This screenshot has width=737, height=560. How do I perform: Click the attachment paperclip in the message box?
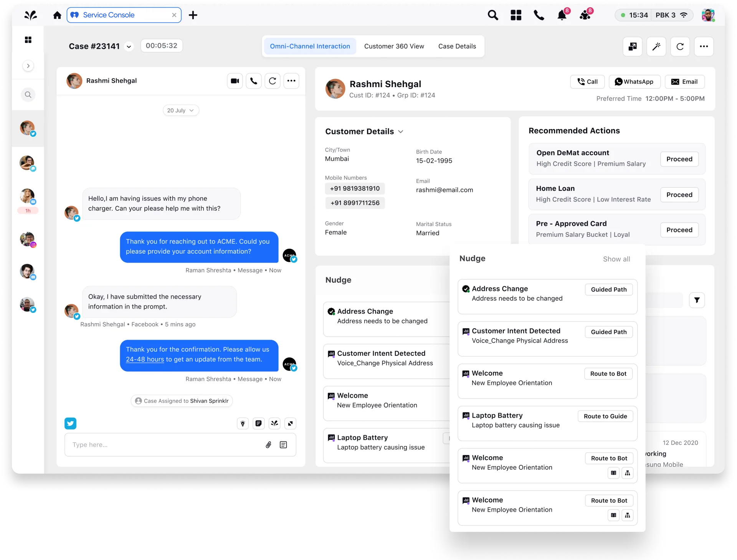tap(268, 445)
